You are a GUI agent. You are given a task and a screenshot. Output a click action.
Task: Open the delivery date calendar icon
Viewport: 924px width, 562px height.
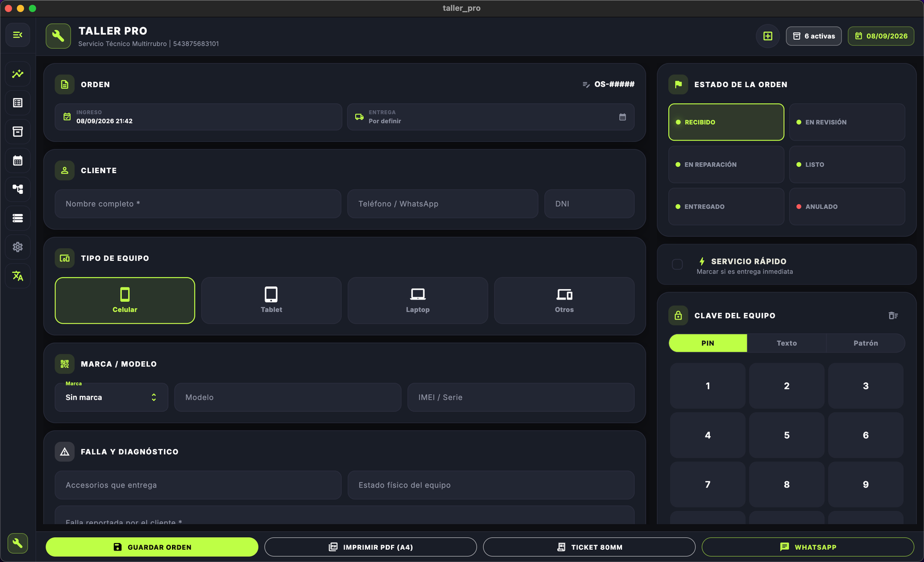(x=623, y=117)
